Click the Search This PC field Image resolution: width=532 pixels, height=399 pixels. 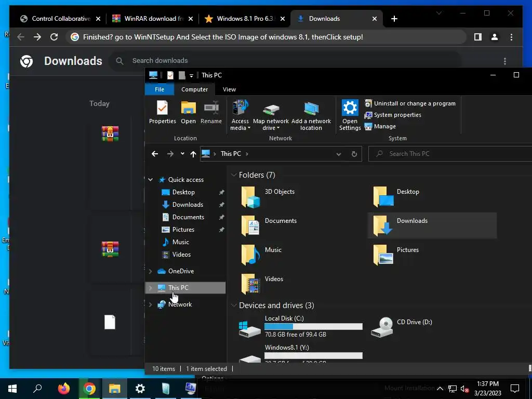tap(450, 154)
